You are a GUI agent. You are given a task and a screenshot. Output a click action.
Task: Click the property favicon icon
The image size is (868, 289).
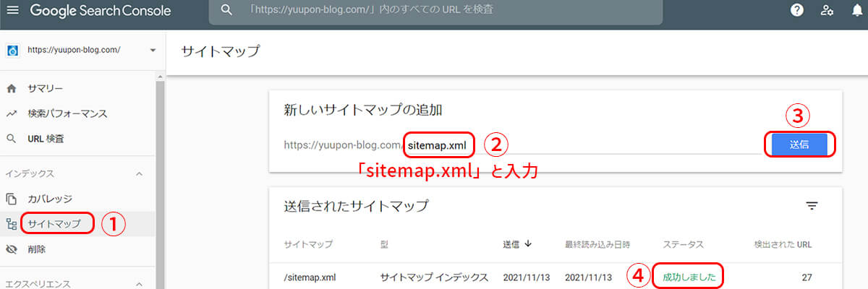[12, 50]
